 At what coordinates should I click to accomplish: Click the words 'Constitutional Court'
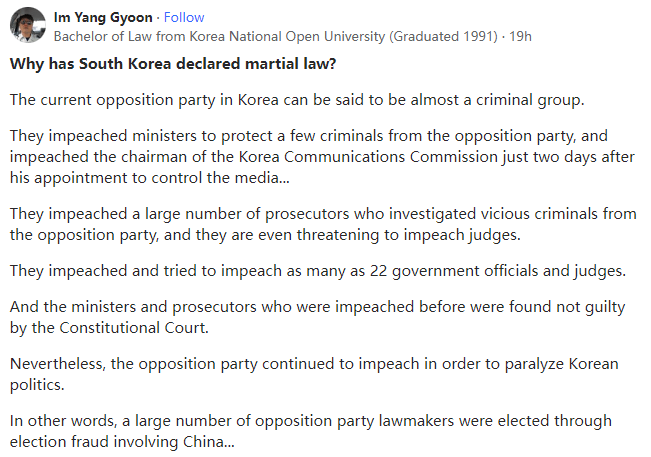point(133,328)
